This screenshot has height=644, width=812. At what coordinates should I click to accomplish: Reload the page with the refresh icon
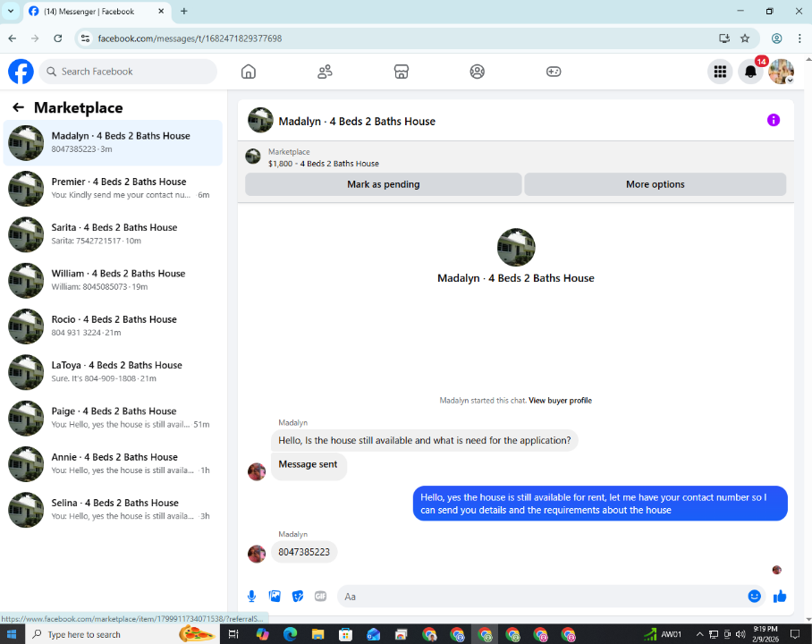[58, 38]
